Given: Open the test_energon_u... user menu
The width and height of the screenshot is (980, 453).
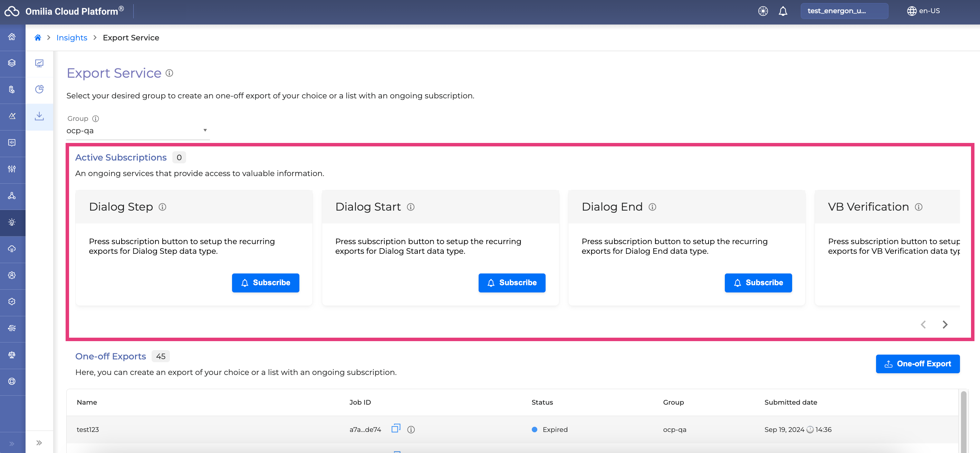Looking at the screenshot, I should [844, 11].
